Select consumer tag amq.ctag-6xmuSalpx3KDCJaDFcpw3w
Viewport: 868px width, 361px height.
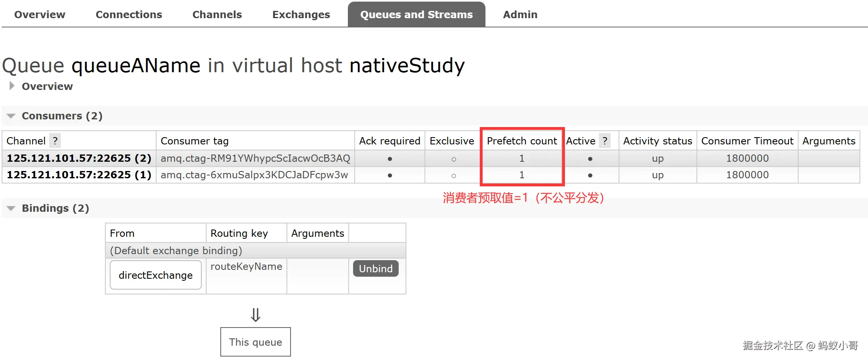[254, 175]
